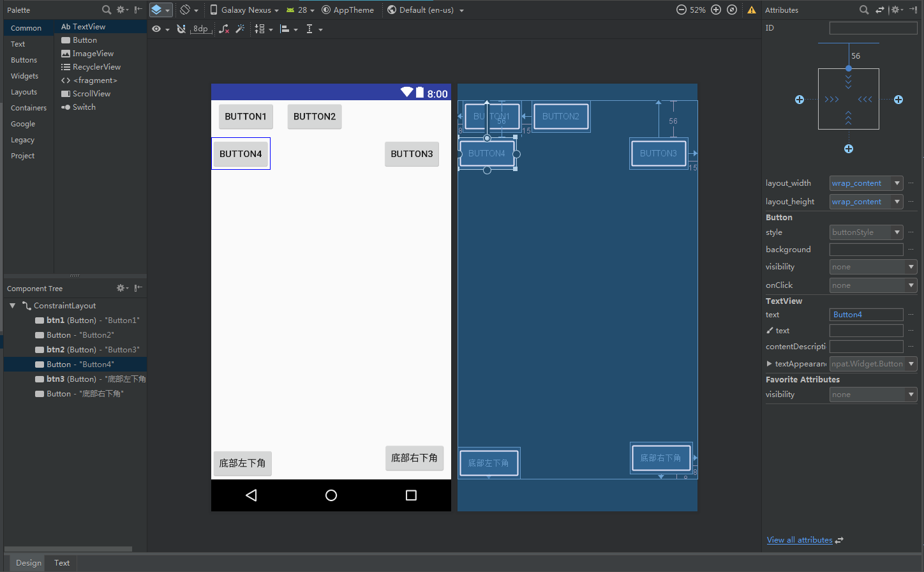Switch to the Design tab
Viewport: 924px width, 572px height.
(29, 562)
